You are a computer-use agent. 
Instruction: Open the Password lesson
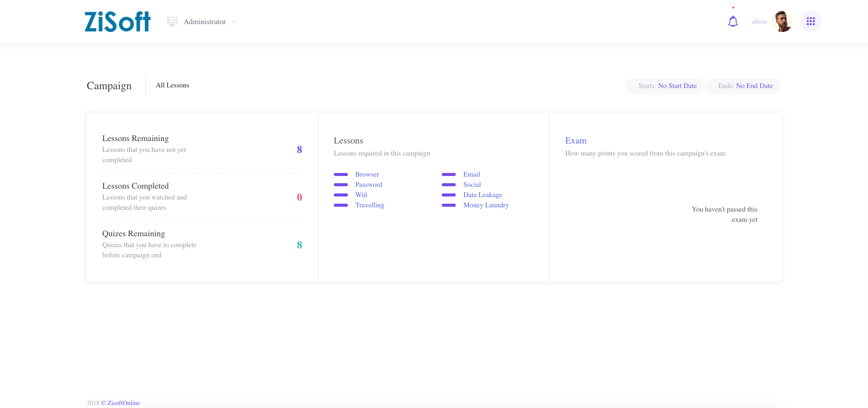click(368, 185)
